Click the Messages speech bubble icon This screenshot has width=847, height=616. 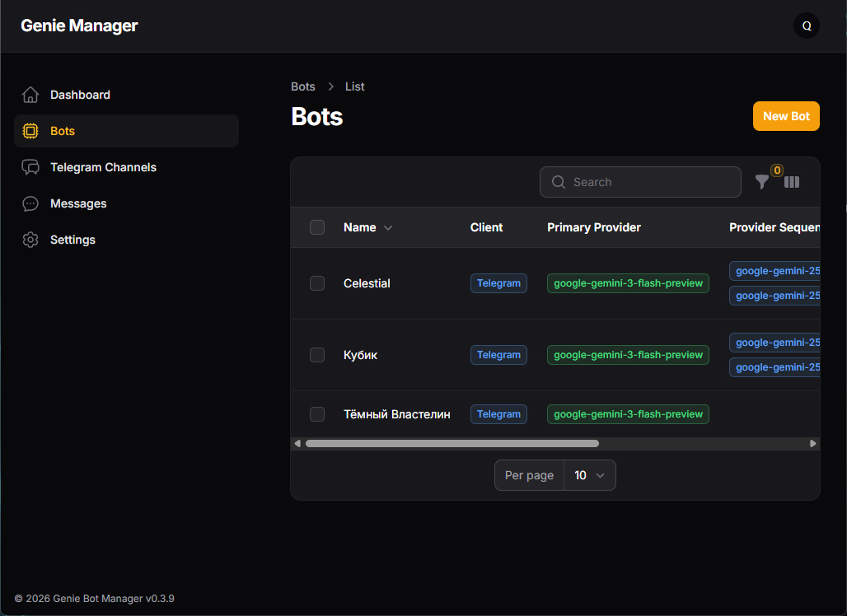pyautogui.click(x=30, y=203)
